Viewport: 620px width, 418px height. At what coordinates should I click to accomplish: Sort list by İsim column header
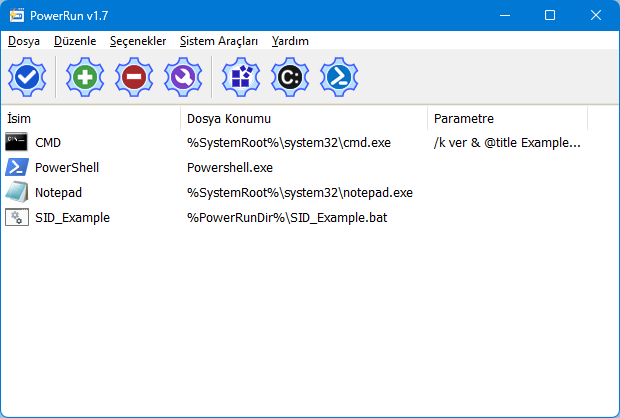point(91,118)
